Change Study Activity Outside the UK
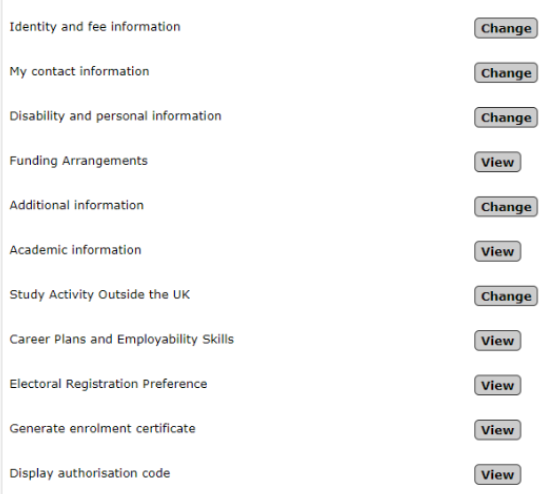This screenshot has width=549, height=494. point(506,296)
